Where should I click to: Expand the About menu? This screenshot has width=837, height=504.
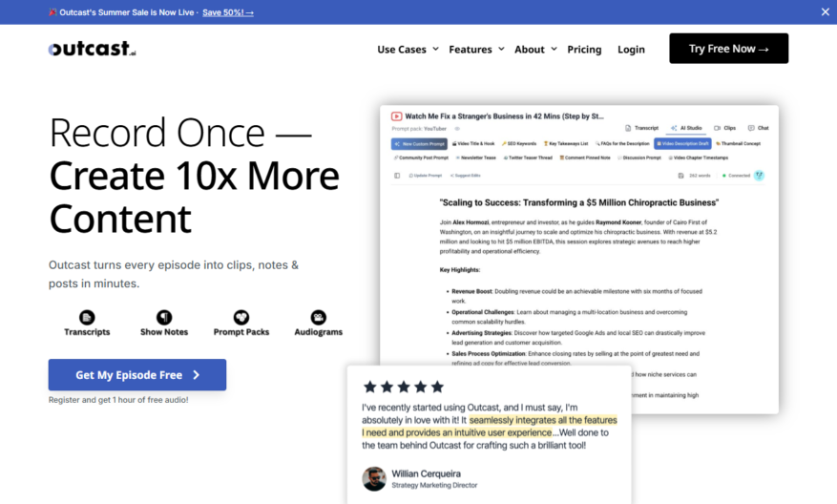(x=535, y=49)
